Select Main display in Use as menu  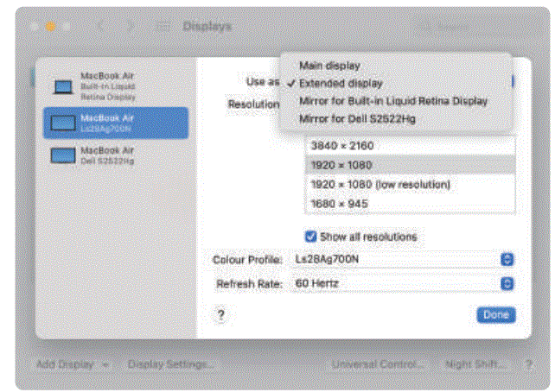(x=396, y=66)
